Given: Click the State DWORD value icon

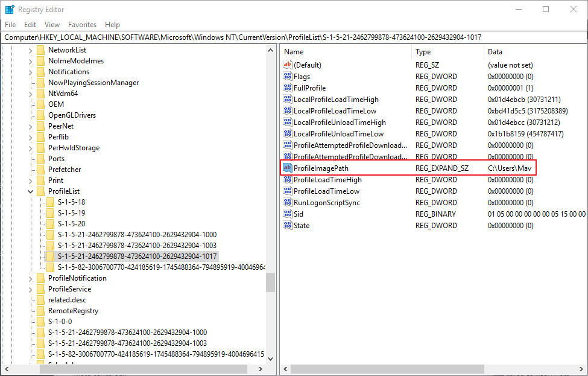Looking at the screenshot, I should point(288,225).
